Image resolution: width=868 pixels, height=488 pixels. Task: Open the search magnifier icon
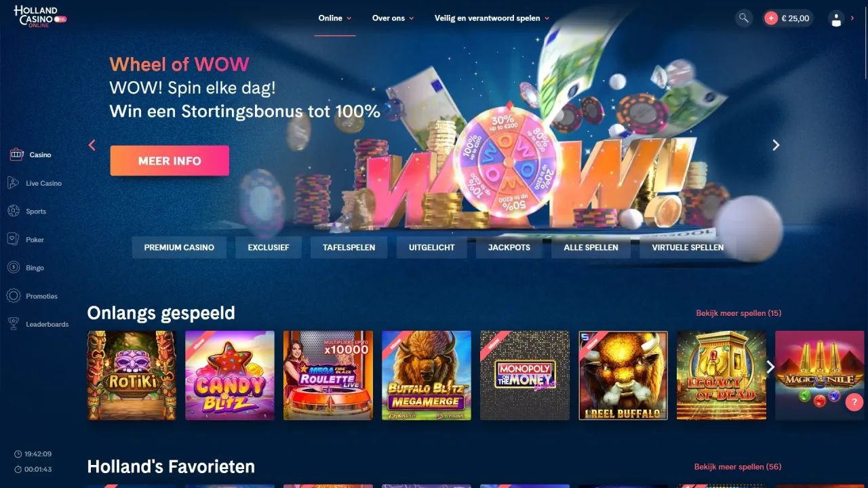[x=744, y=18]
